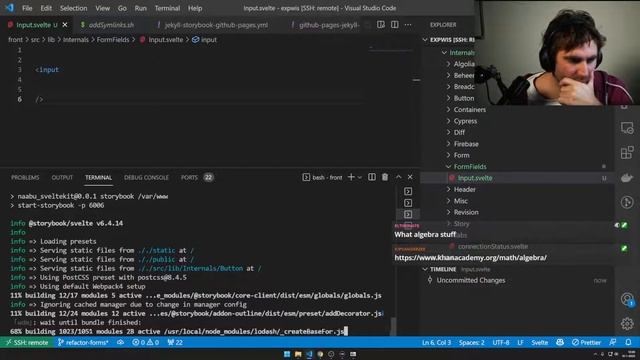The image size is (640, 360).
Task: Open the Run menu
Action: (140, 8)
